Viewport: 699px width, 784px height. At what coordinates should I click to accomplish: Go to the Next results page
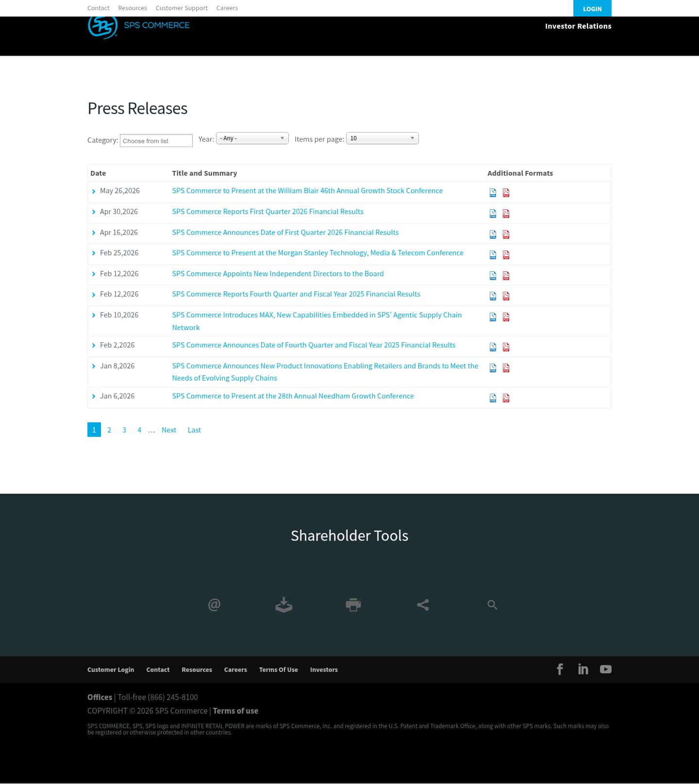[x=169, y=430]
